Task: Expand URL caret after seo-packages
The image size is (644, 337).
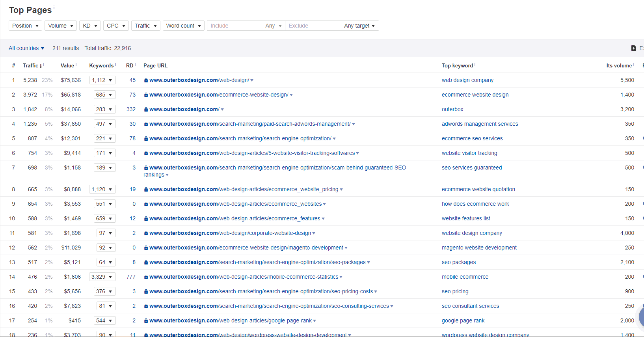Action: point(369,263)
